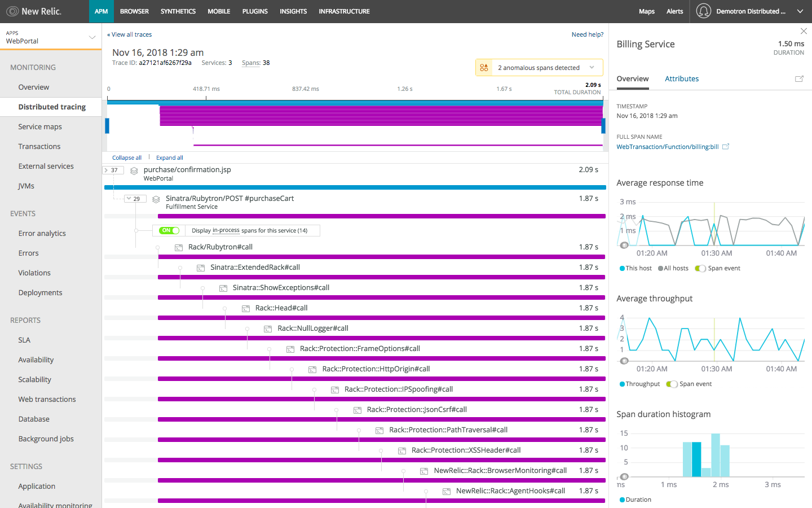Screen dimensions: 812x508
Task: Toggle Duration legend in span histogram
Action: tap(636, 500)
